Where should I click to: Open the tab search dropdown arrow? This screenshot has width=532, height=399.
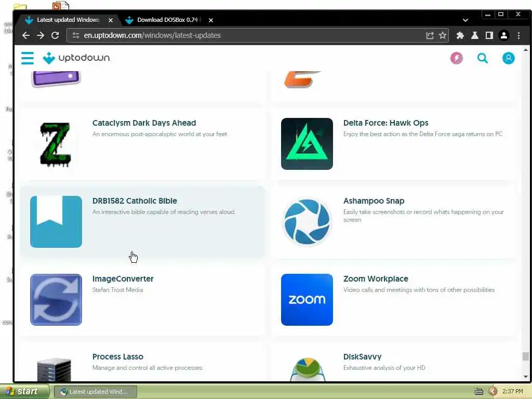click(465, 20)
